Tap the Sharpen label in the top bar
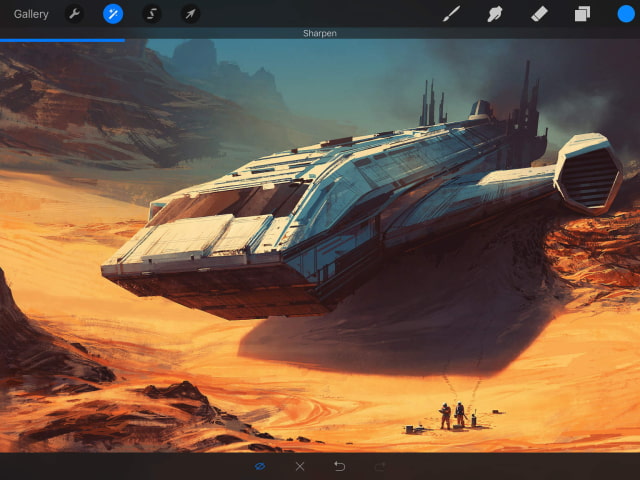The width and height of the screenshot is (640, 480). 320,33
